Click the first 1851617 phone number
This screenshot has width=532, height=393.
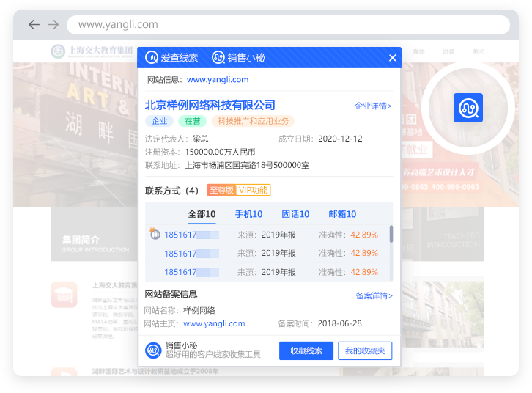[191, 235]
